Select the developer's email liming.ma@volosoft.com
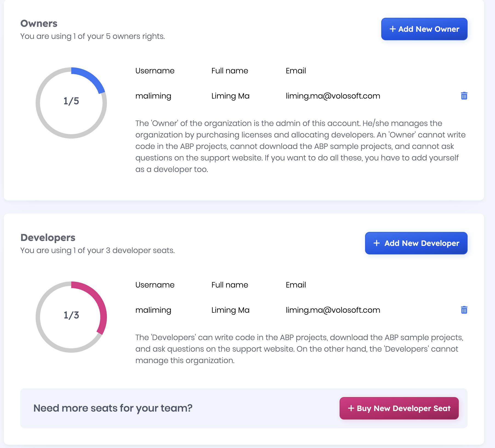The image size is (495, 448). click(x=333, y=310)
